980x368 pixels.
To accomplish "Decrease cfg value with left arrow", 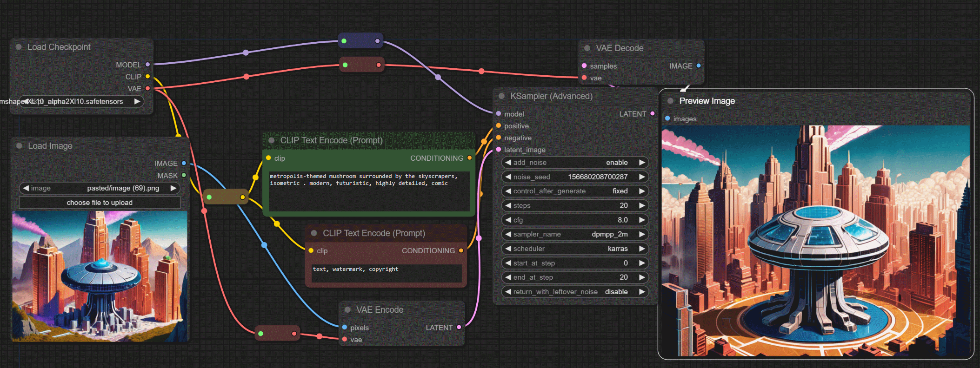I will click(x=508, y=220).
